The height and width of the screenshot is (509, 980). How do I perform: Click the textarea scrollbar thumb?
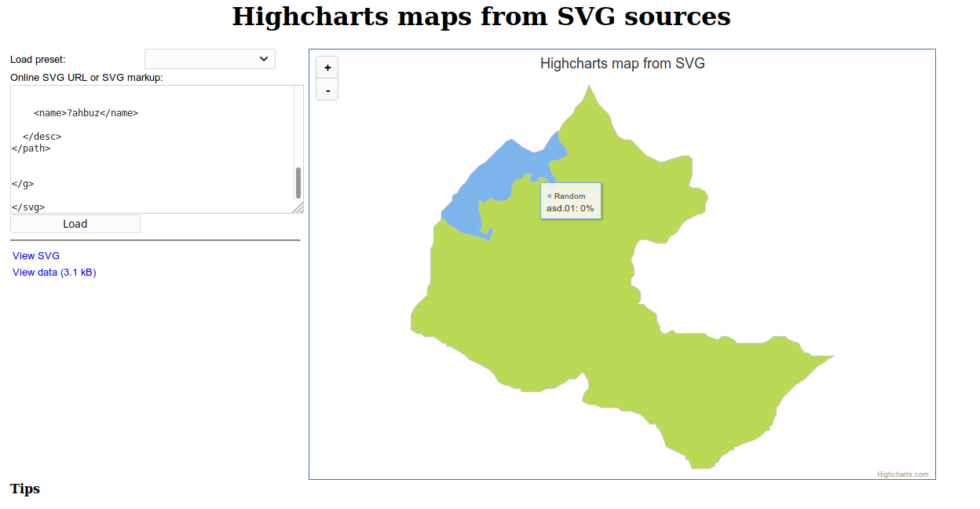pos(298,182)
